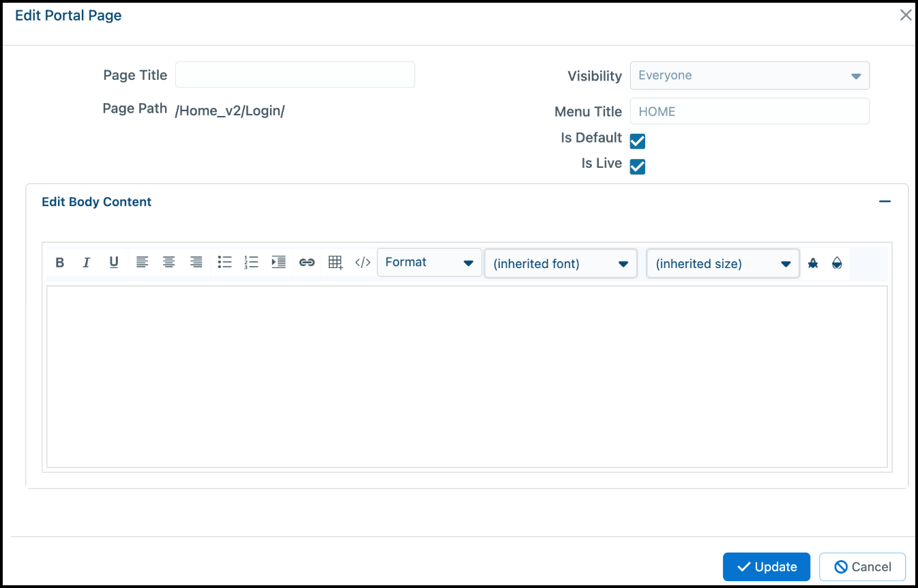Open the inherited font dropdown
Viewport: 918px width, 588px height.
pos(561,263)
